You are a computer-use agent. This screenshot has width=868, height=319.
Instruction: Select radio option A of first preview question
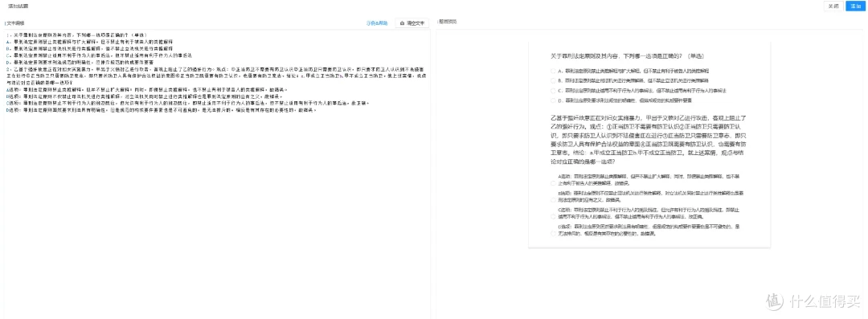point(553,71)
